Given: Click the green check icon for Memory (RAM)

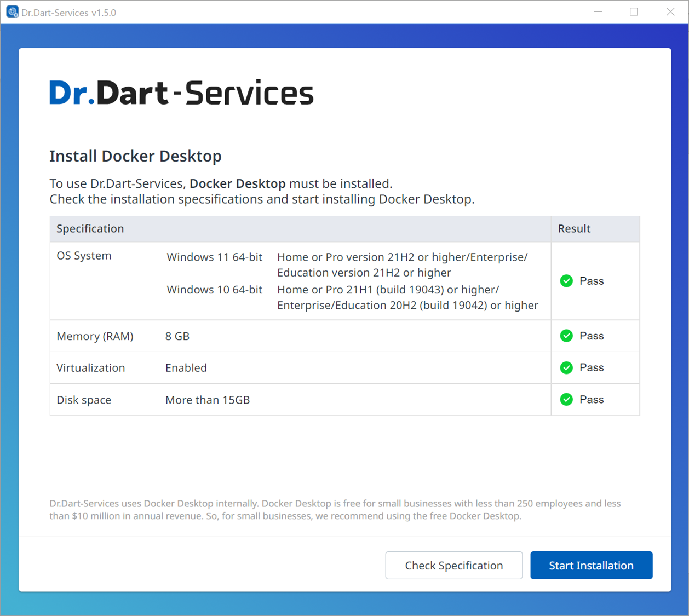Looking at the screenshot, I should 566,336.
